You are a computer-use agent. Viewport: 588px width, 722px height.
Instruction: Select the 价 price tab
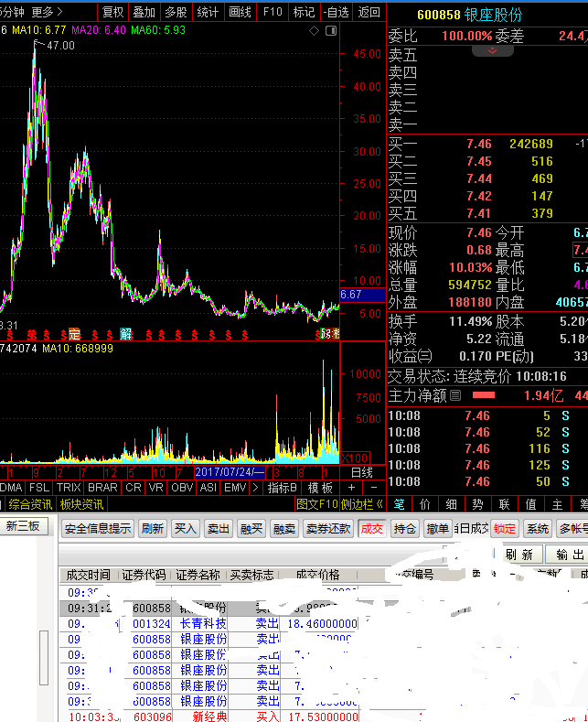tap(425, 504)
